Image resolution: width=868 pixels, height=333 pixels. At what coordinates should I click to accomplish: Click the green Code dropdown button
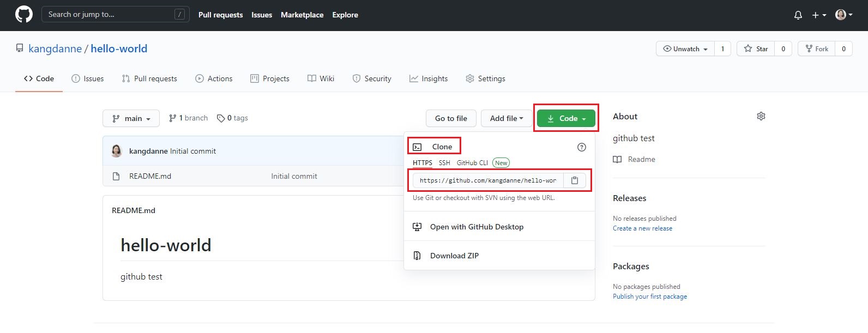coord(566,118)
